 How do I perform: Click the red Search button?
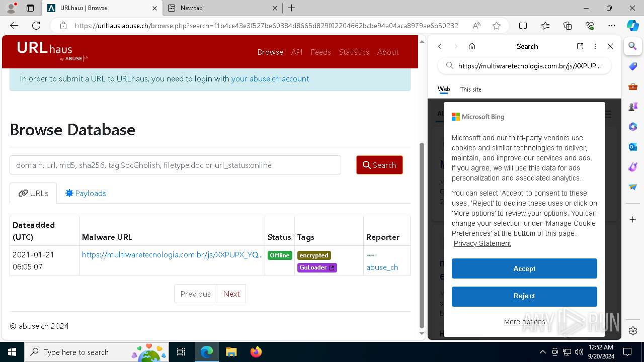click(x=379, y=165)
